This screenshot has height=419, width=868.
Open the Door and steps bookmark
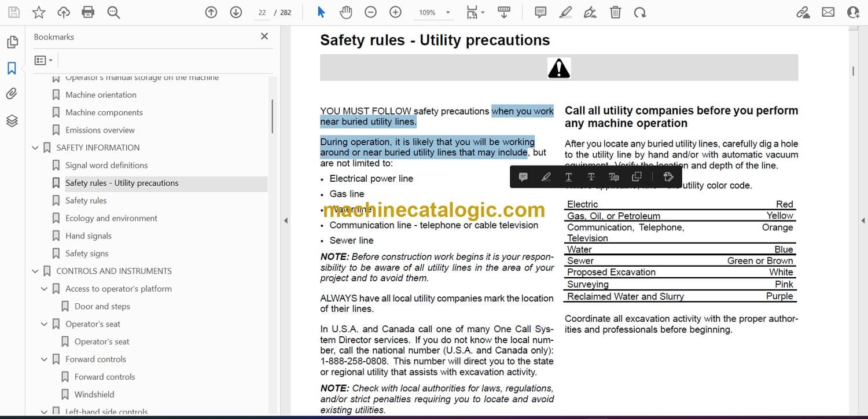coord(102,307)
